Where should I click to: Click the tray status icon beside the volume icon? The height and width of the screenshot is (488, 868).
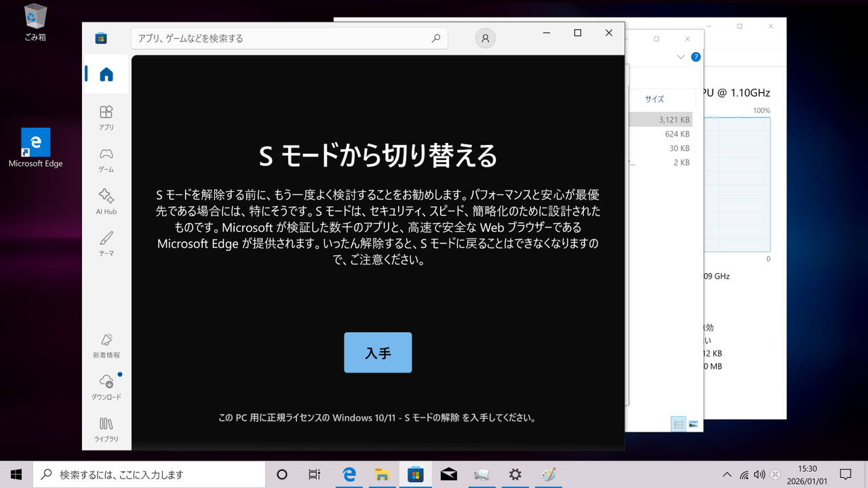[x=776, y=474]
